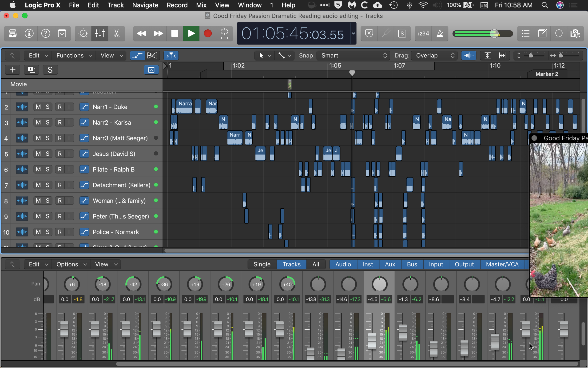
Task: Open the LCD display mode chevron
Action: (353, 33)
